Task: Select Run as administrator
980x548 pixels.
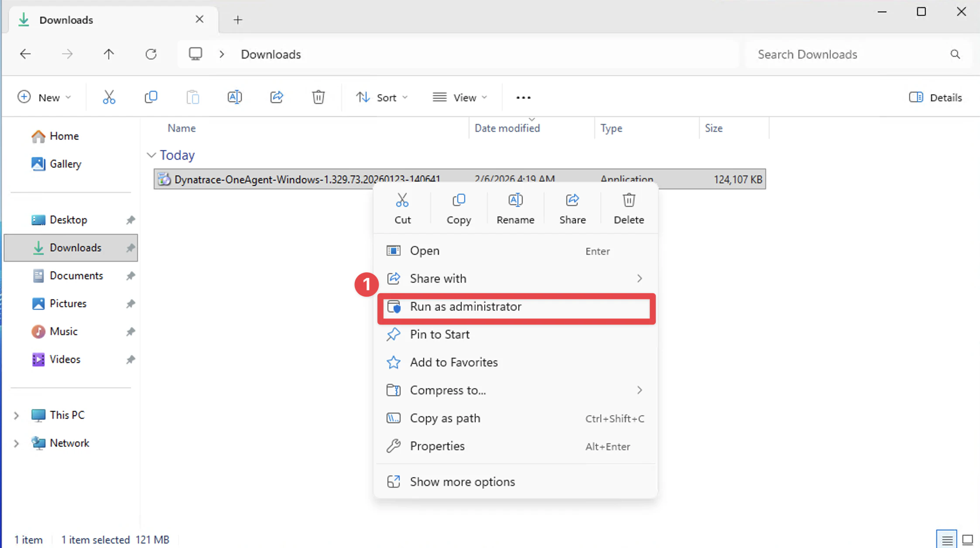Action: (x=516, y=307)
